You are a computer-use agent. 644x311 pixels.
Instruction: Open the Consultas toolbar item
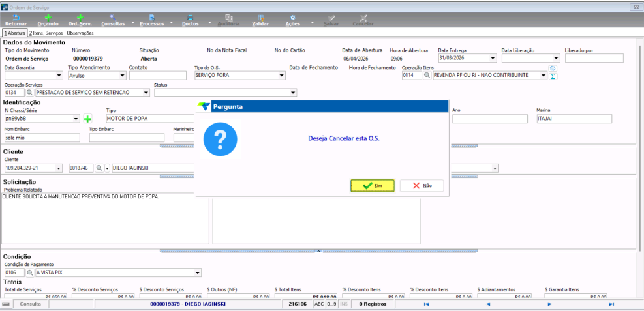click(x=113, y=20)
